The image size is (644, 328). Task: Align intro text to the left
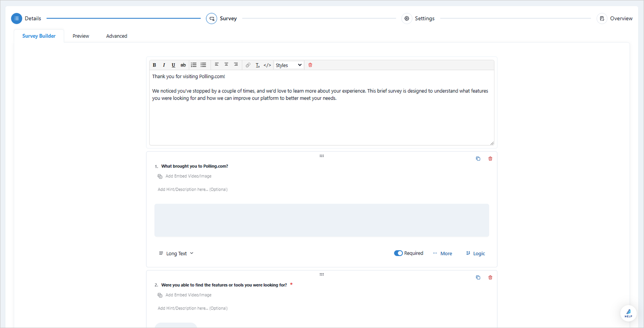pyautogui.click(x=217, y=65)
